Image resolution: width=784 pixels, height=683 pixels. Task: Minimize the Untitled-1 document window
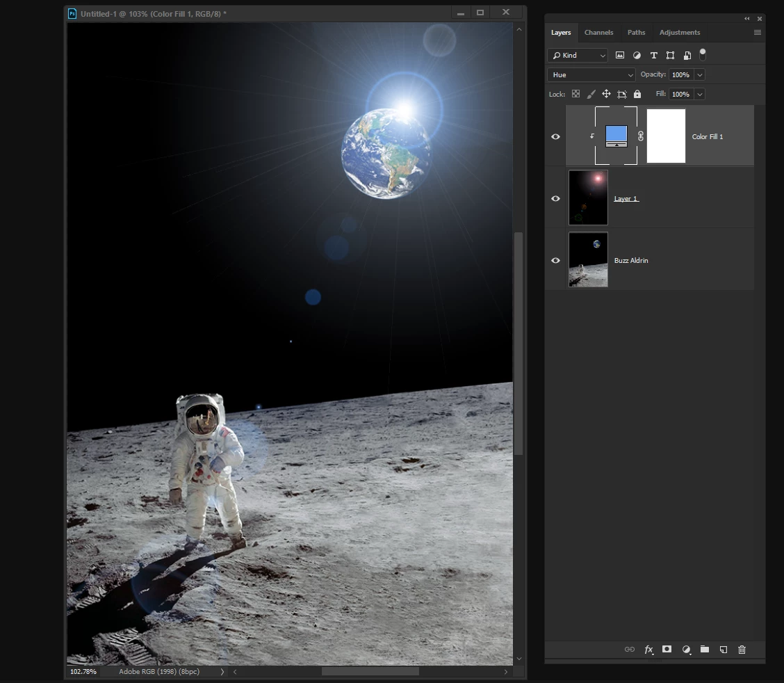[x=461, y=13]
